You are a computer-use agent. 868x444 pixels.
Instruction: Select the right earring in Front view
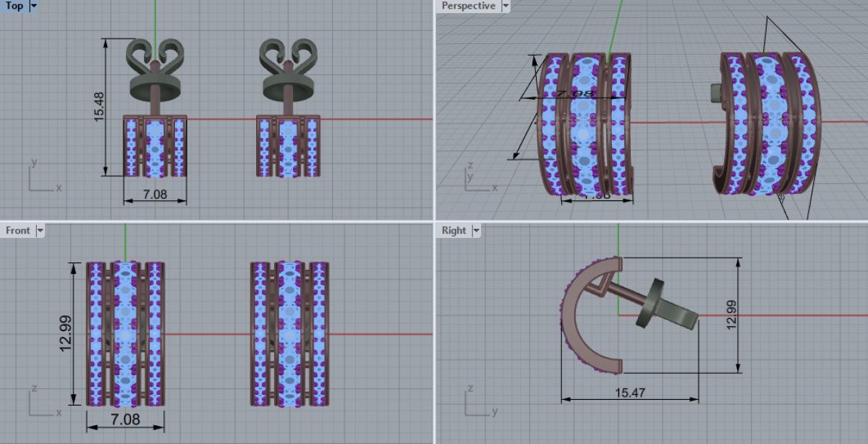[289, 334]
